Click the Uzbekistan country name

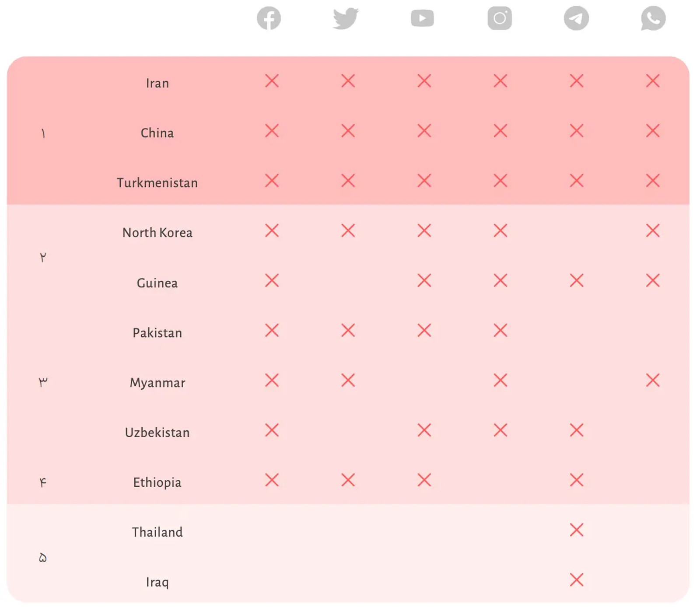157,433
